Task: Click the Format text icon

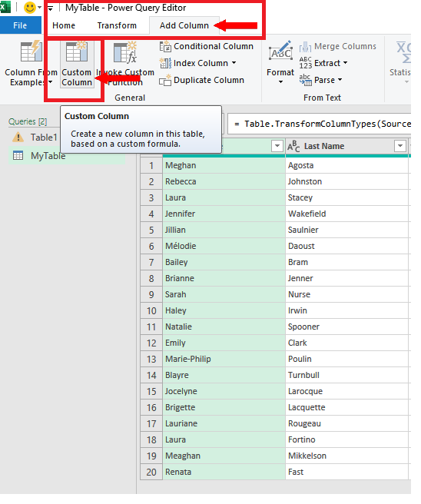Action: tap(280, 51)
